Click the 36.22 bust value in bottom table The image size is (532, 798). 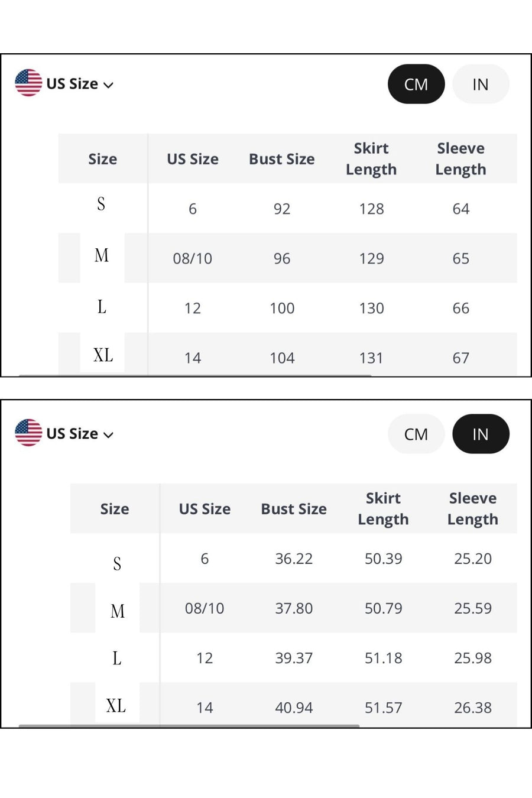(294, 559)
